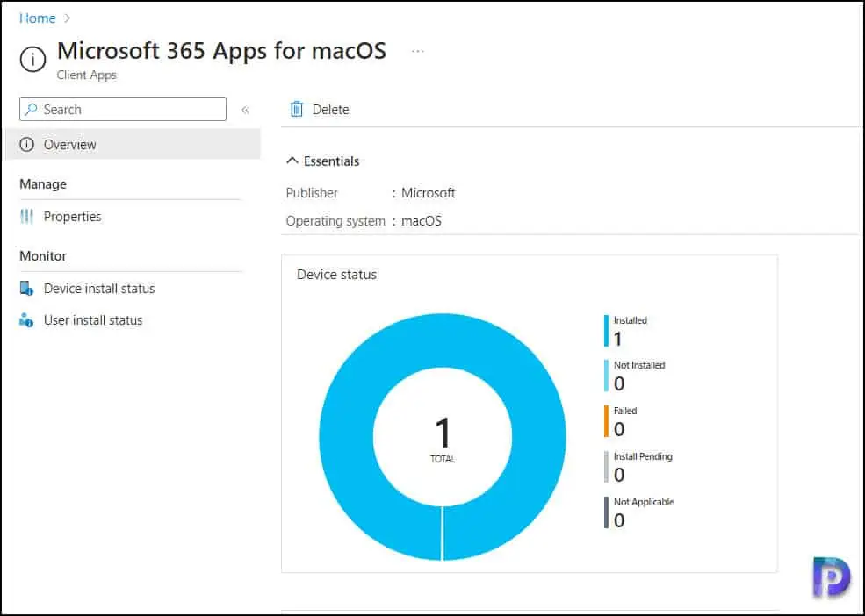Select the Overview menu item

point(133,145)
